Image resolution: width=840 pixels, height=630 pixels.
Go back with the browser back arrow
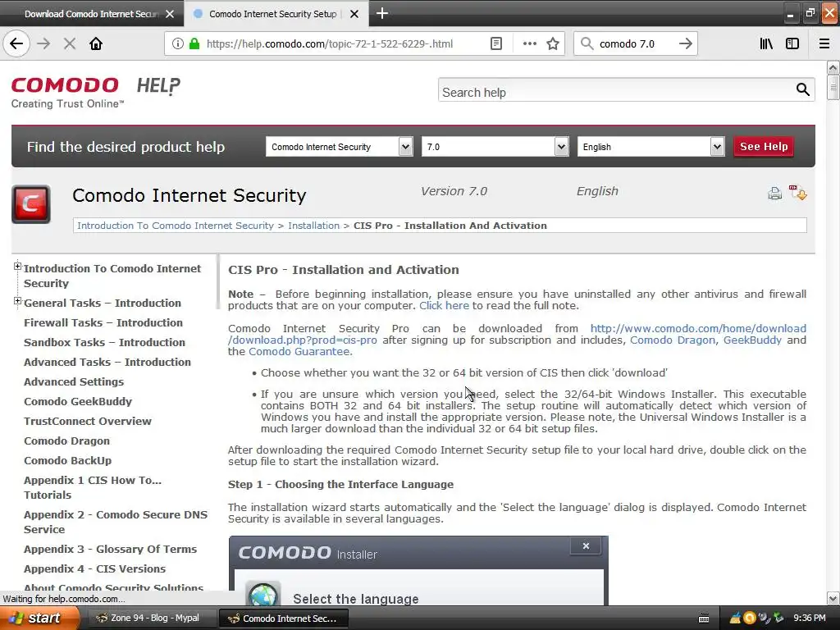(x=16, y=43)
